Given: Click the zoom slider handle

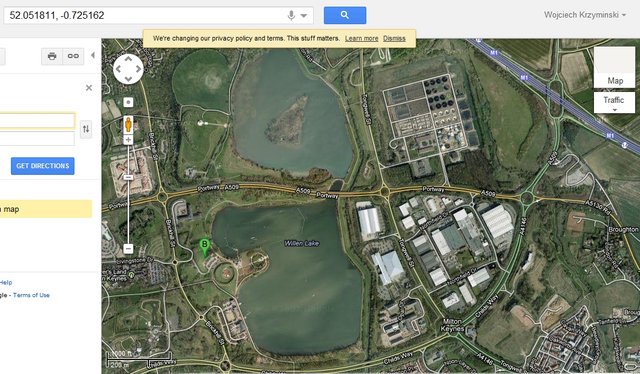Looking at the screenshot, I should pyautogui.click(x=128, y=177).
